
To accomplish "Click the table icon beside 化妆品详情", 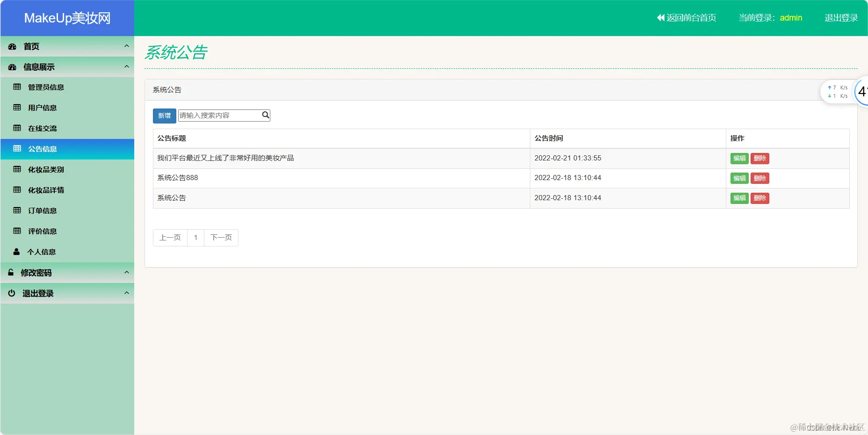I will (17, 190).
